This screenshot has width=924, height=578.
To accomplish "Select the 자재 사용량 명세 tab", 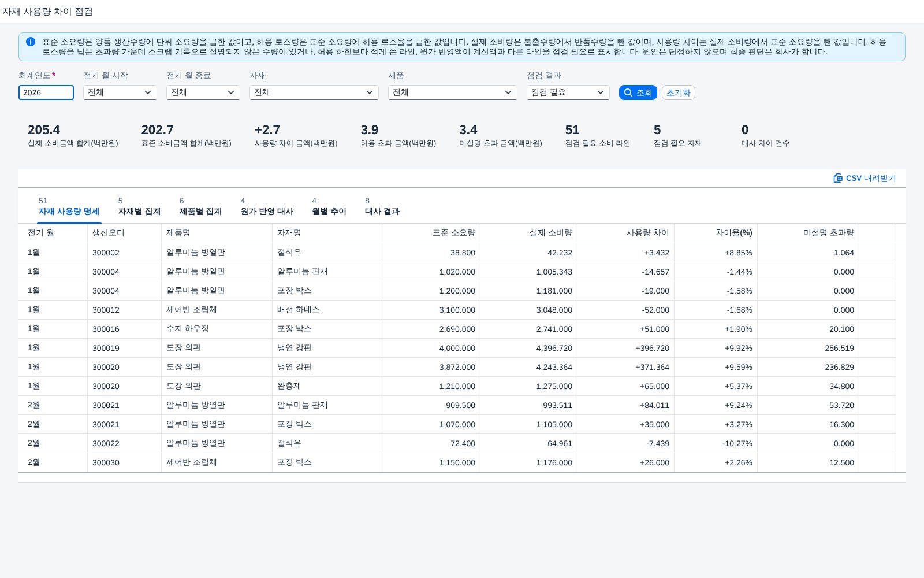I will pyautogui.click(x=69, y=207).
